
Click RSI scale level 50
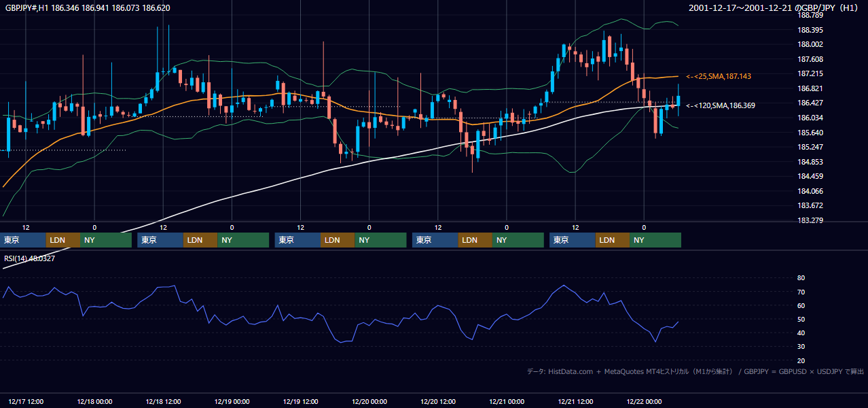coord(801,319)
